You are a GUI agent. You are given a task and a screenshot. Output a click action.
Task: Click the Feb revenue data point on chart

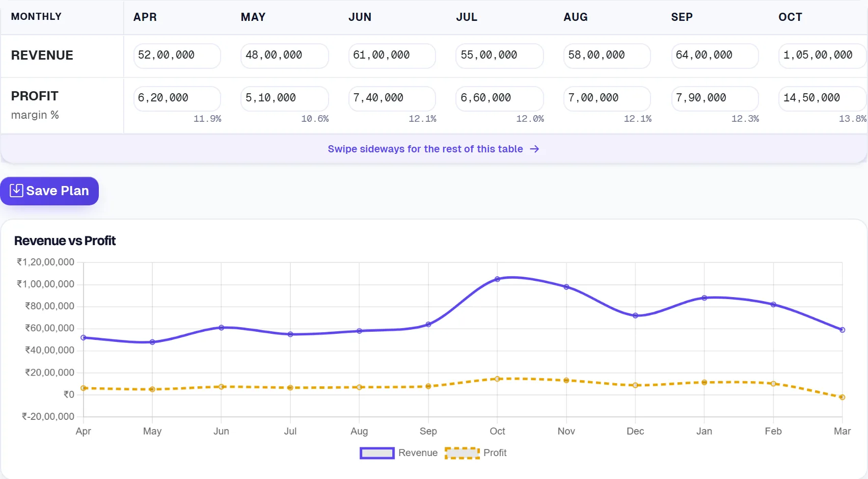(773, 304)
